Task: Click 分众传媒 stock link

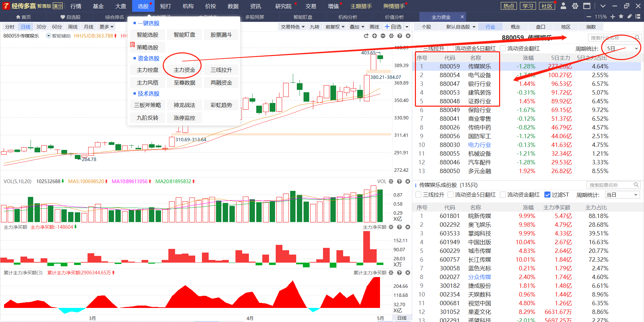Action: click(480, 277)
